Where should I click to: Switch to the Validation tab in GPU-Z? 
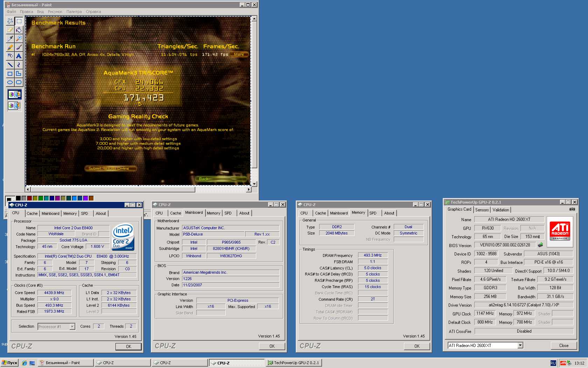pos(501,210)
